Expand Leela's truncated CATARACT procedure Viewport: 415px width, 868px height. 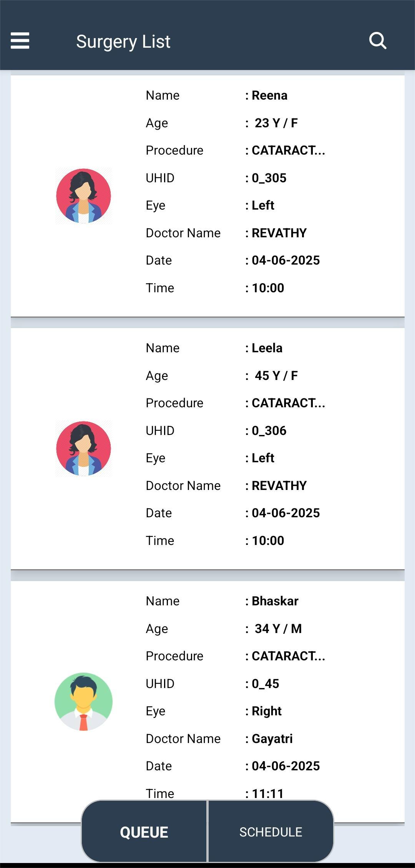(288, 403)
